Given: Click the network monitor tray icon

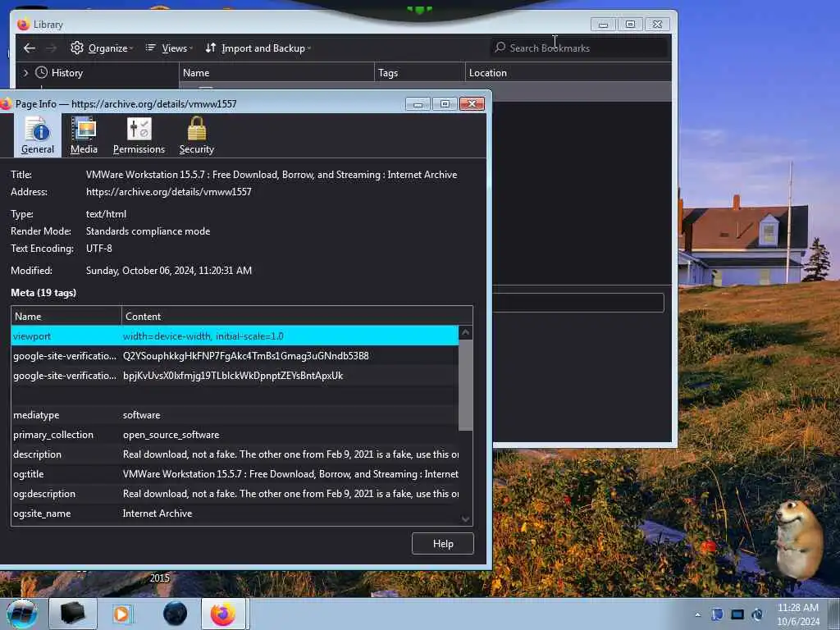Looking at the screenshot, I should tap(737, 614).
